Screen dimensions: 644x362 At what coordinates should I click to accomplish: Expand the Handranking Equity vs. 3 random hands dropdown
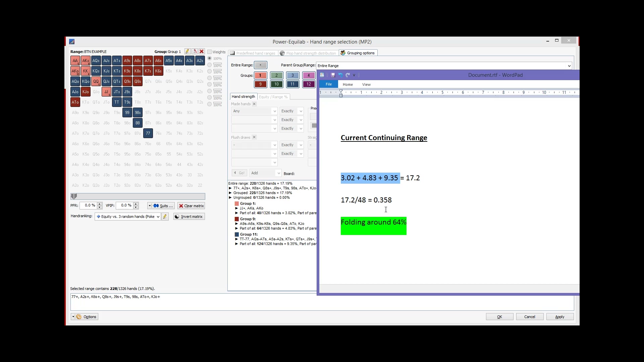(x=158, y=217)
